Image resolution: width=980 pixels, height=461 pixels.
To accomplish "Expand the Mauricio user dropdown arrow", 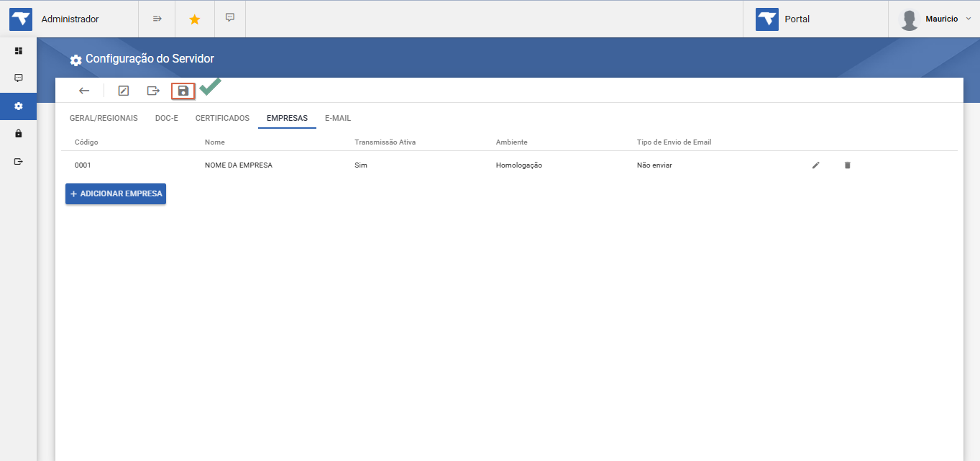I will (x=968, y=19).
